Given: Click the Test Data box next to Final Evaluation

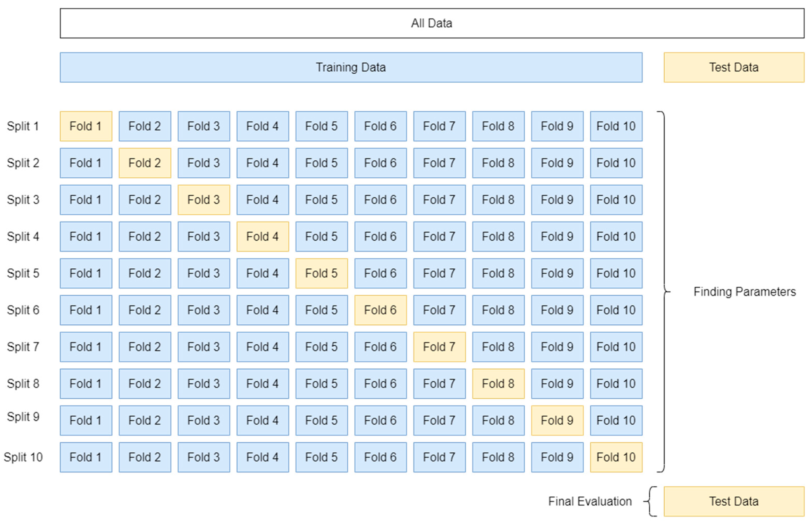Looking at the screenshot, I should coord(733,501).
